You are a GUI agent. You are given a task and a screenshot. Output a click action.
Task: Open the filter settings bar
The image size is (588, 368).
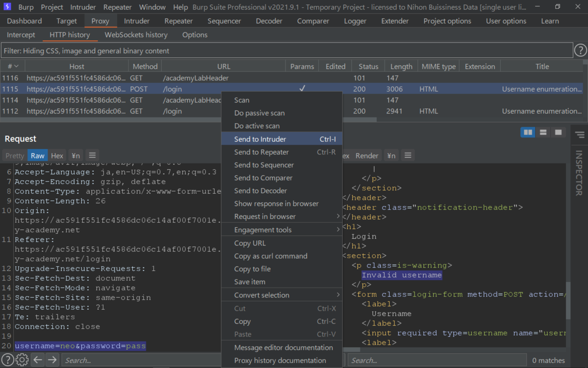pyautogui.click(x=287, y=51)
